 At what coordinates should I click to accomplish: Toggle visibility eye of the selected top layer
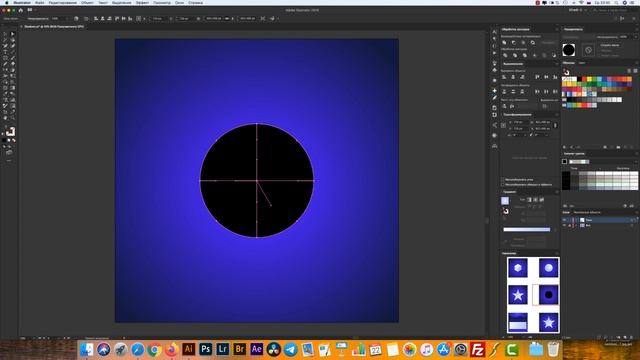click(x=564, y=220)
